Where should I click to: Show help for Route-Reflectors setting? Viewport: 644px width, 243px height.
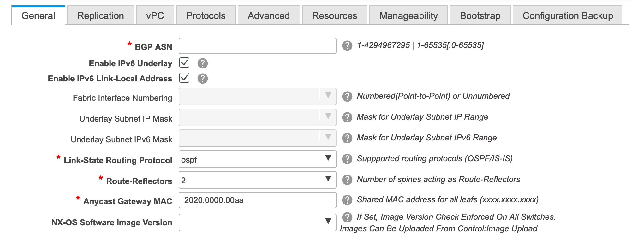347,180
